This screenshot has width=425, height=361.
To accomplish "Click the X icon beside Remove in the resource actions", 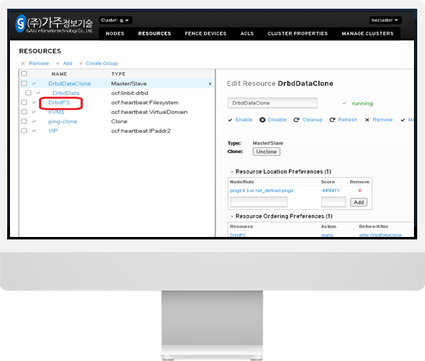I will tap(367, 120).
